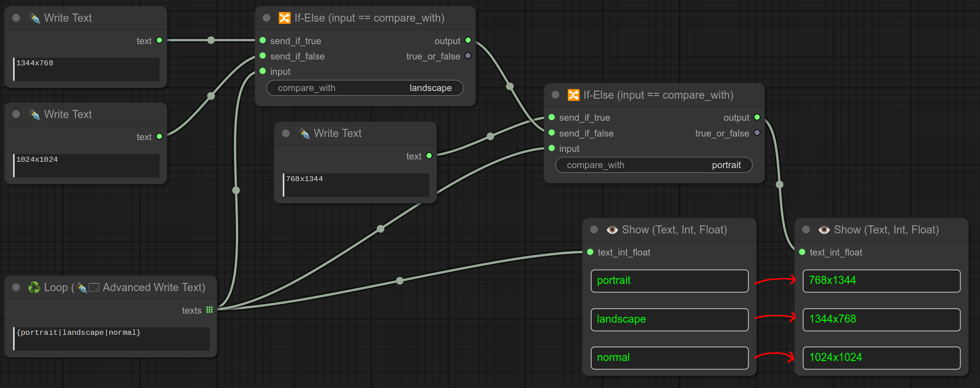This screenshot has height=388, width=980.
Task: Click the eye icon on the Show node listing portrait
Action: (612, 230)
